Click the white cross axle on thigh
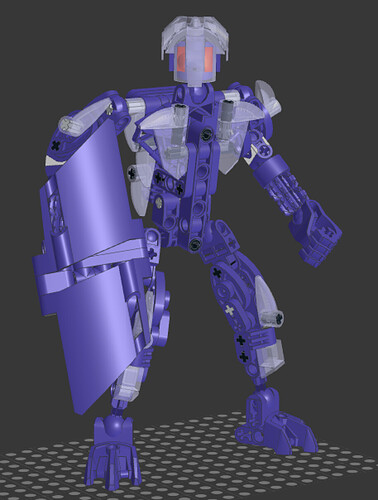Screen dimensions: 378x500 pos(230,310)
